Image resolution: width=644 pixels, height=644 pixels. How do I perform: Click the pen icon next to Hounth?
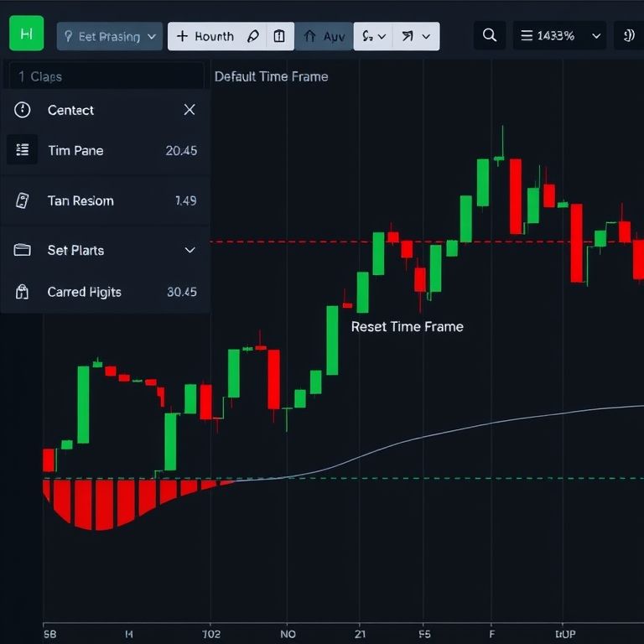[253, 37]
